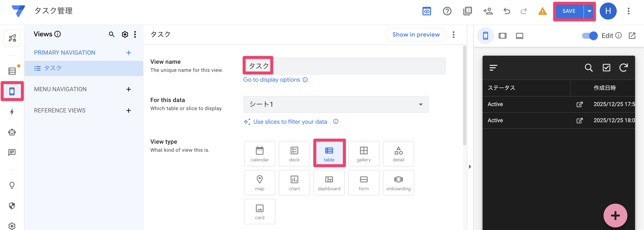Click the warning triangle icon
This screenshot has height=230, width=644.
542,11
